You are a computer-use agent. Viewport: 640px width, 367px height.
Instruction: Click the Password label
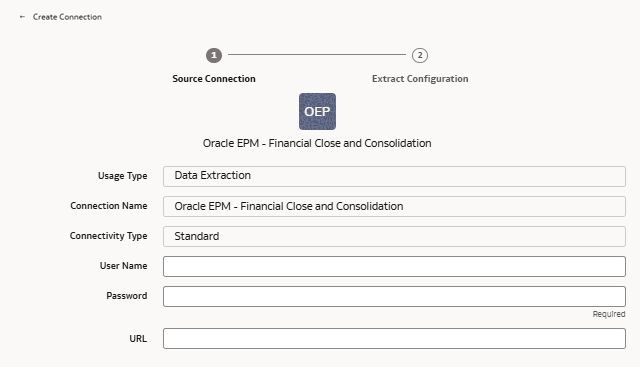127,296
